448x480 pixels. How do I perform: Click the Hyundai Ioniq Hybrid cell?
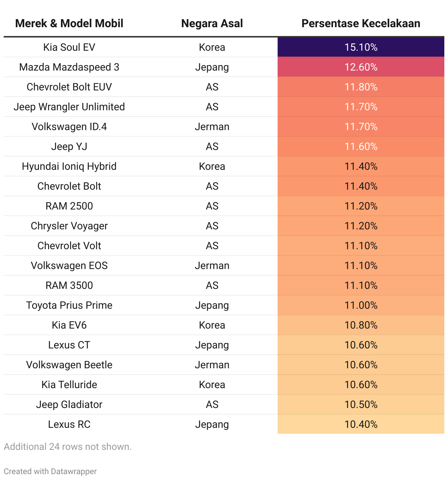pyautogui.click(x=69, y=166)
